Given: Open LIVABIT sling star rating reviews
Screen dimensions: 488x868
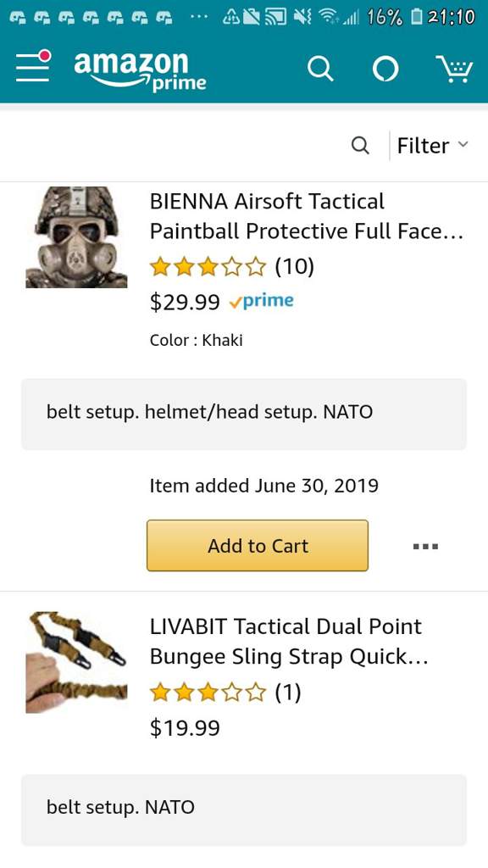Looking at the screenshot, I should click(x=225, y=692).
